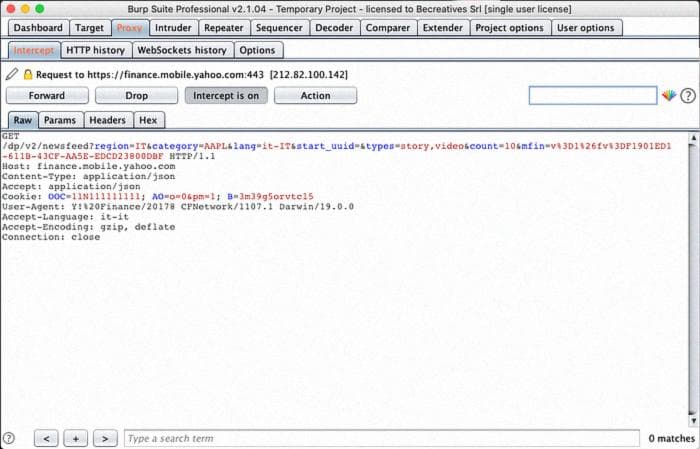Open the Decoder tab

(x=334, y=28)
